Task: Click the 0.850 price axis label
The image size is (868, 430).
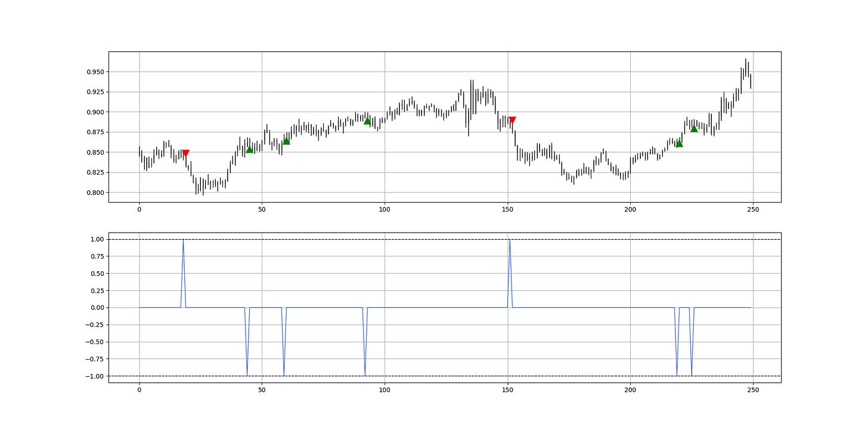Action: point(95,152)
